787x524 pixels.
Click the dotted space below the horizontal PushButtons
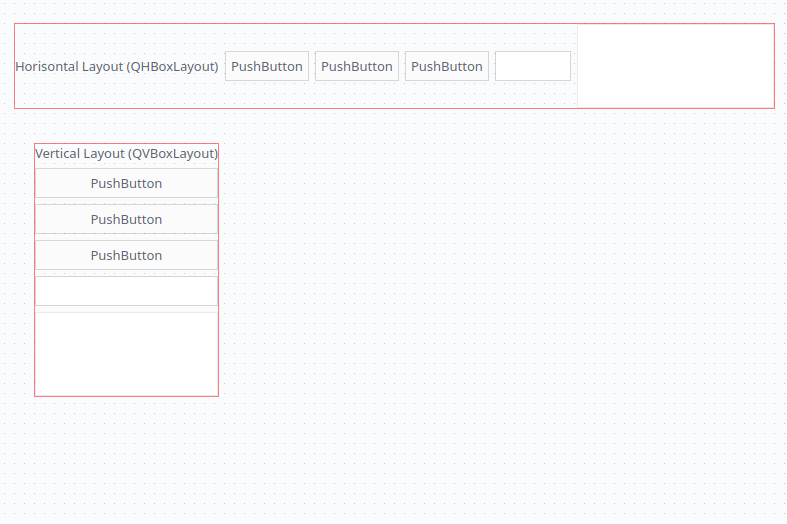tap(356, 94)
